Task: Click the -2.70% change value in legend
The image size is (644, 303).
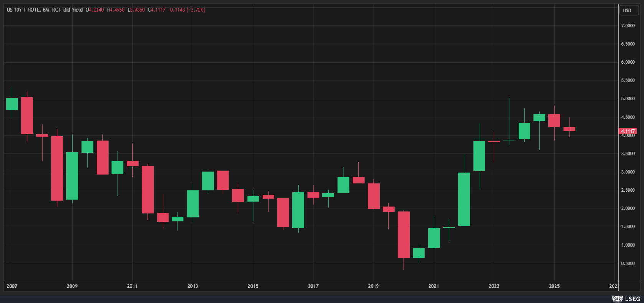Action: click(x=196, y=10)
